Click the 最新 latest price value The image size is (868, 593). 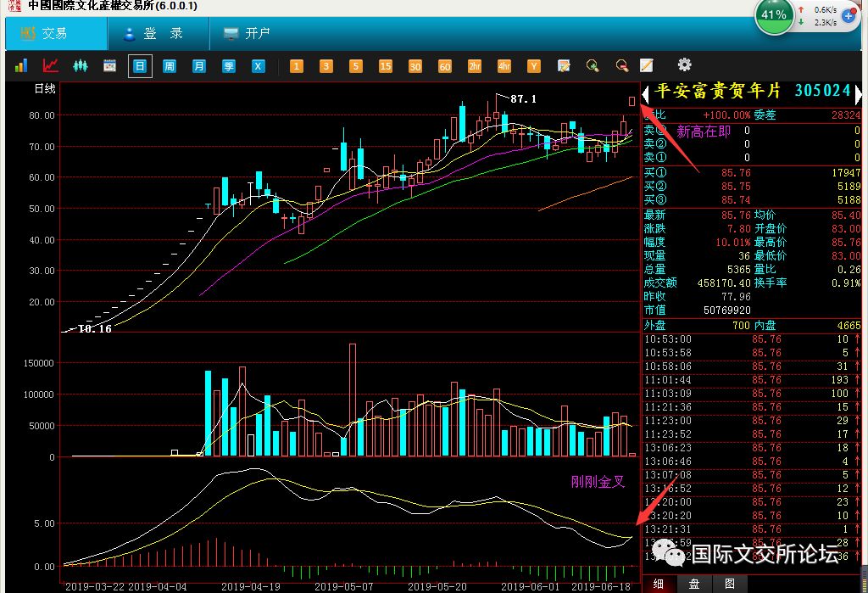click(736, 215)
